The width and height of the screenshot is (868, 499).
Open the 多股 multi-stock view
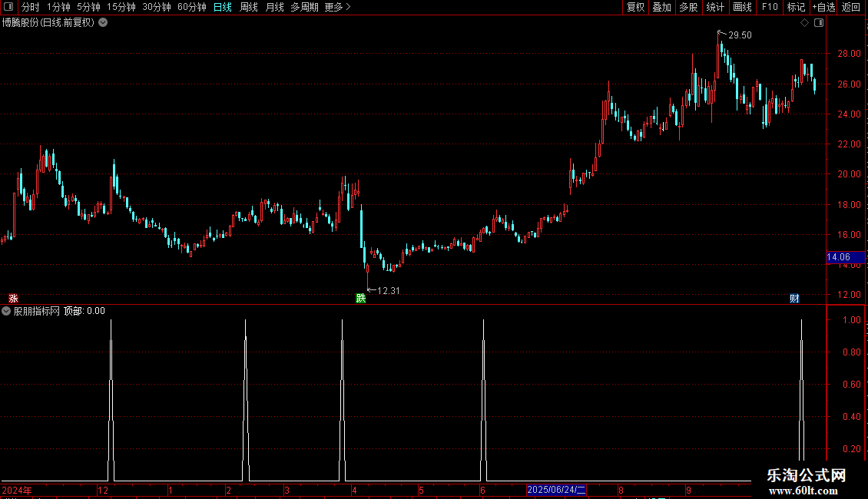(x=688, y=7)
